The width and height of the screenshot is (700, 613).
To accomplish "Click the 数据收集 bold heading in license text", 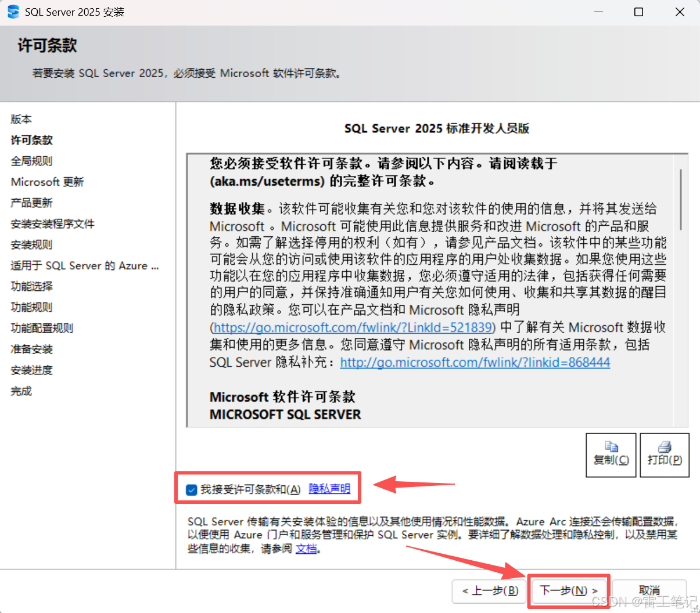I will [x=238, y=208].
